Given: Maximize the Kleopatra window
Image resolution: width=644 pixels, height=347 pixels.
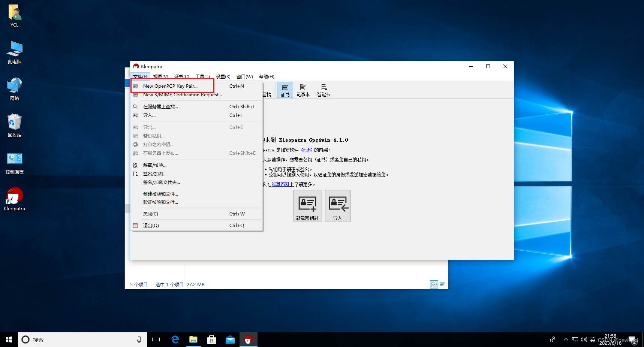Looking at the screenshot, I should point(488,66).
